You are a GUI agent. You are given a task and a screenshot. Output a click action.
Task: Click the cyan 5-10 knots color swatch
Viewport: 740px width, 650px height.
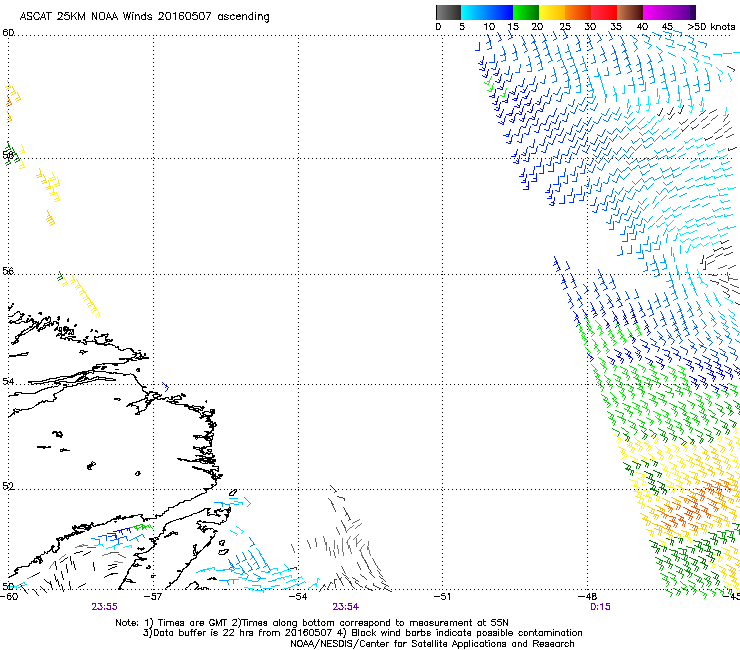(473, 12)
